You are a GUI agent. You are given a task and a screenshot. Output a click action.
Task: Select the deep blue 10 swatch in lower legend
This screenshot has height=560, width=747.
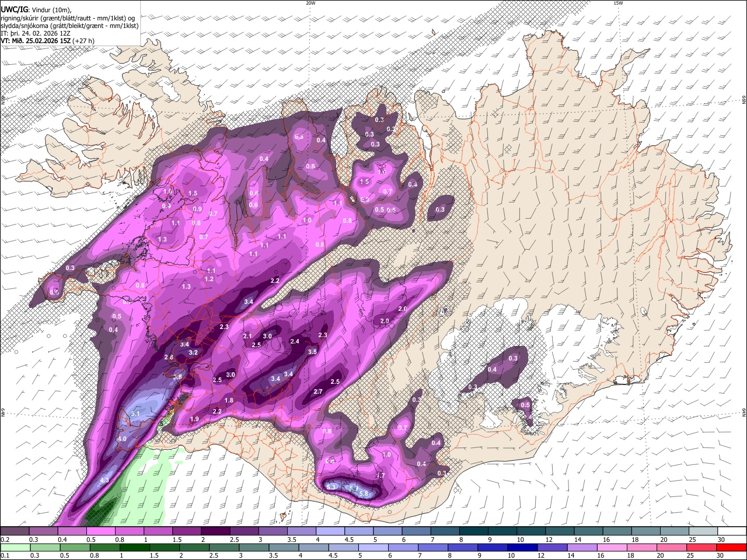(x=522, y=547)
